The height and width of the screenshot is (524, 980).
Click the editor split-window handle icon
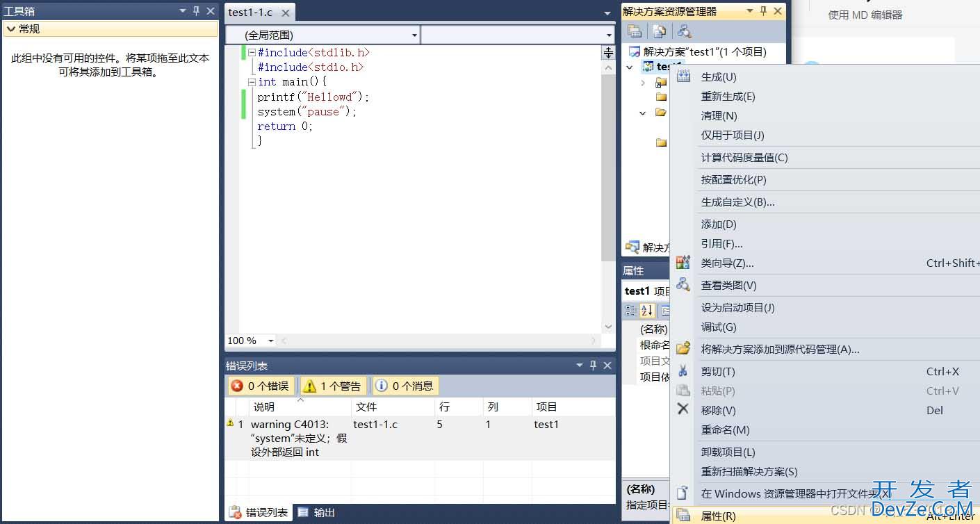[608, 53]
